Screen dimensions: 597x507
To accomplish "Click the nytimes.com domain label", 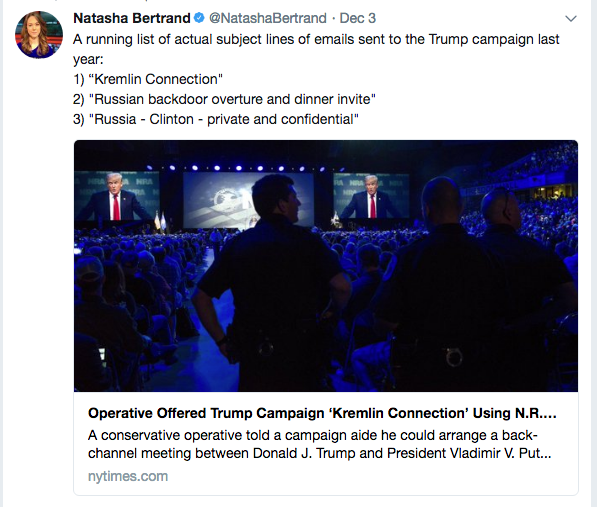I will 128,476.
